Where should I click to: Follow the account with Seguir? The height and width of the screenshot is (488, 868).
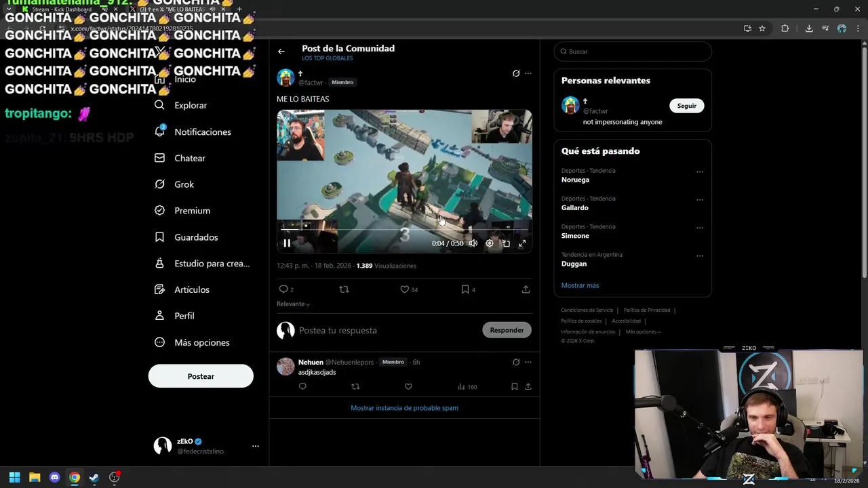point(687,106)
